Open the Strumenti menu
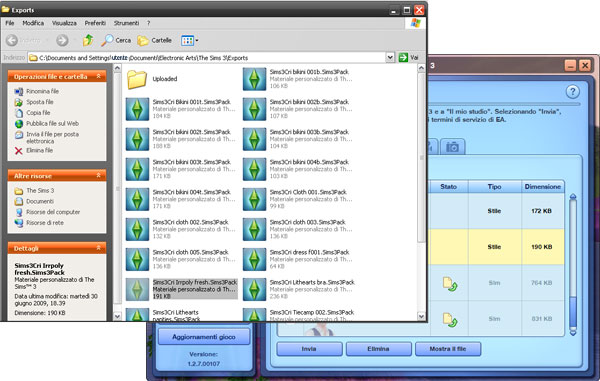This screenshot has width=600, height=381. [126, 23]
